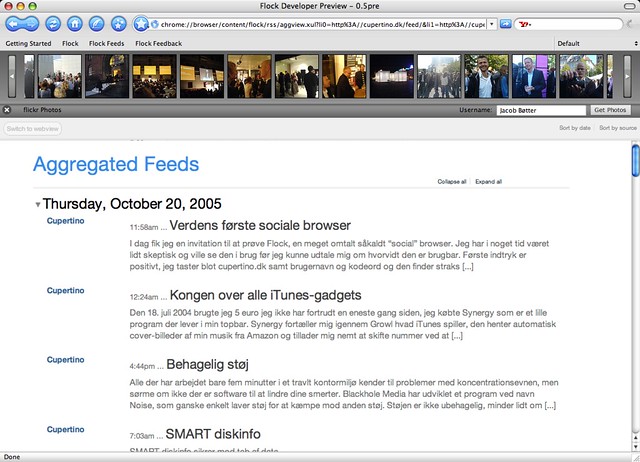This screenshot has height=462, width=640.
Task: Click the site icon beside the URL
Action: [154, 24]
